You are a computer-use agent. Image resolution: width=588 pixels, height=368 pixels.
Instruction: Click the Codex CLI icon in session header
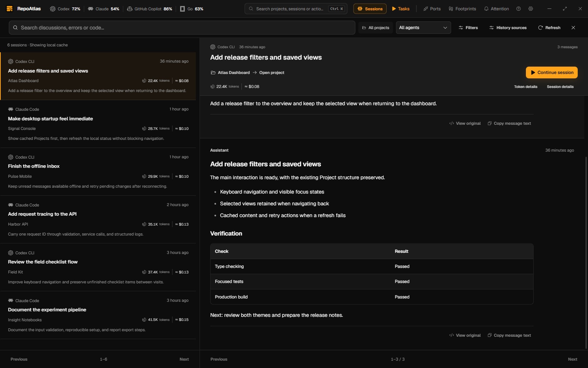213,47
